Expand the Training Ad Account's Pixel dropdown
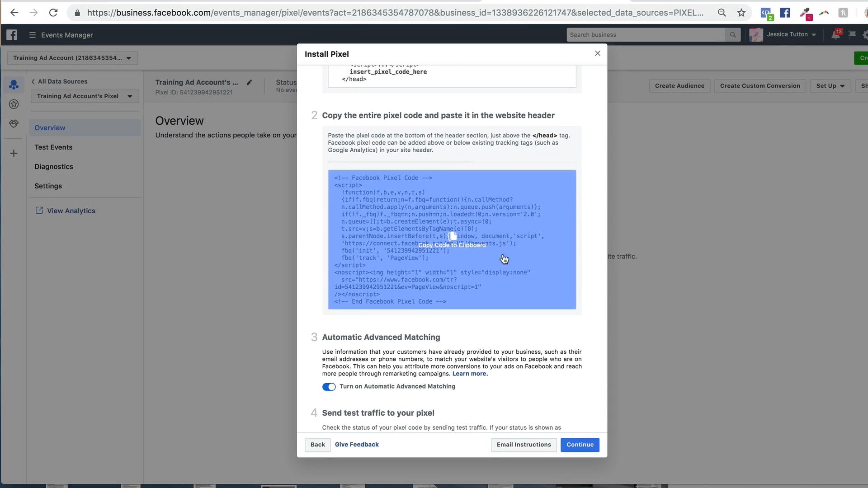 [x=85, y=96]
